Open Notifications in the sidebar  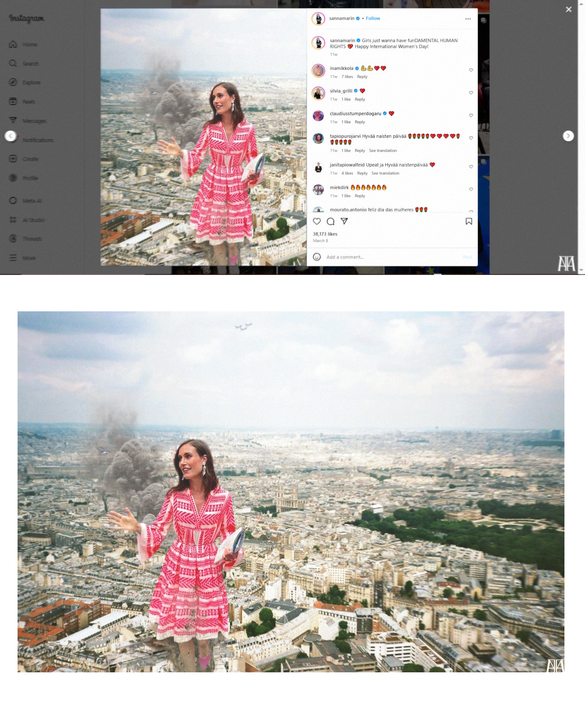click(x=31, y=140)
